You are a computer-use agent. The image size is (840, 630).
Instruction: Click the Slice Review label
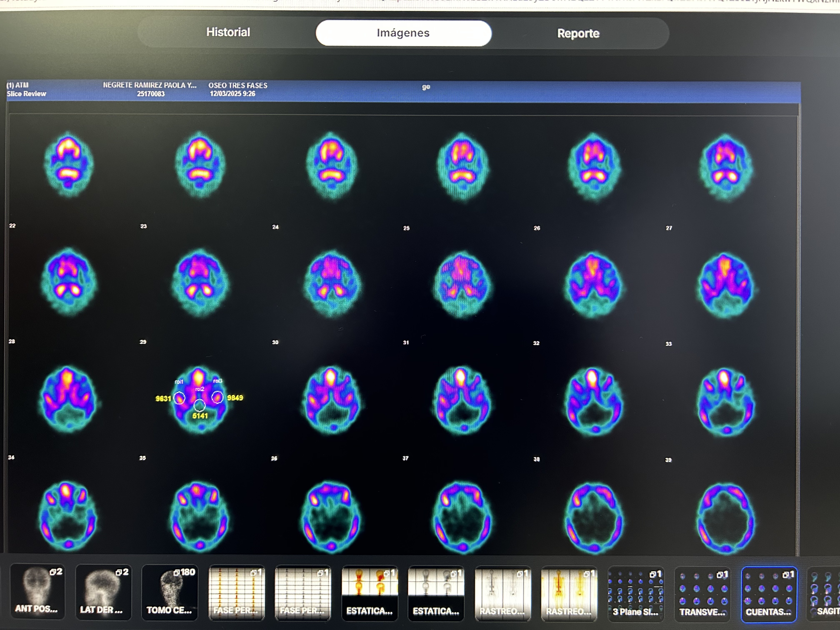coord(26,94)
